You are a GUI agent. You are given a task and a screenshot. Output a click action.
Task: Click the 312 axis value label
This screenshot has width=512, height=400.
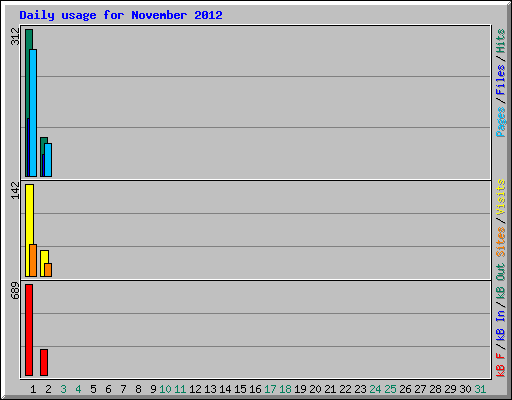[15, 36]
